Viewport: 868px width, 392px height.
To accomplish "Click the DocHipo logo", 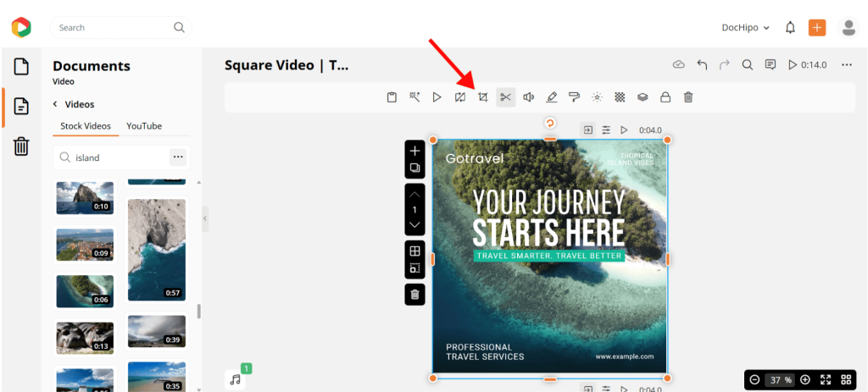I will click(21, 27).
